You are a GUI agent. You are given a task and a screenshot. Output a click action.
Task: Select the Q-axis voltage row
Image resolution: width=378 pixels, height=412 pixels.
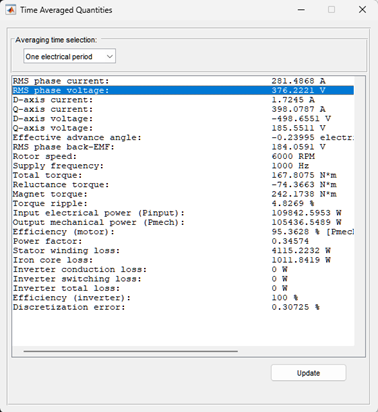183,128
